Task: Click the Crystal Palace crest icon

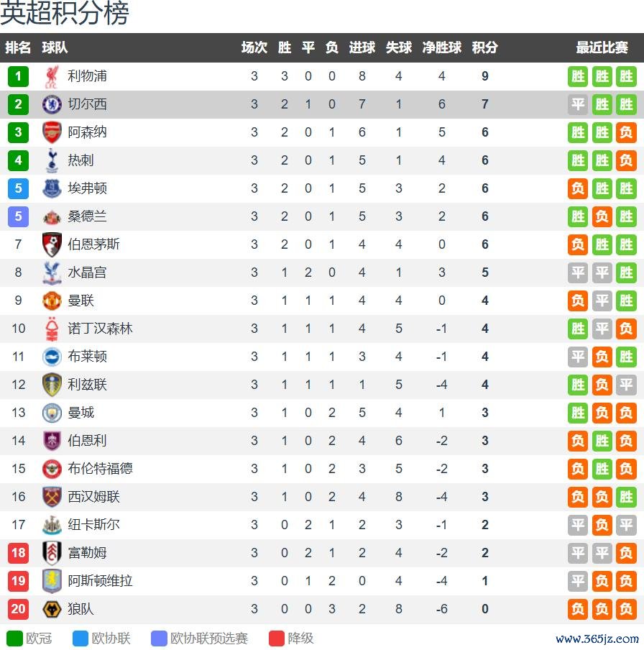Action: [52, 273]
